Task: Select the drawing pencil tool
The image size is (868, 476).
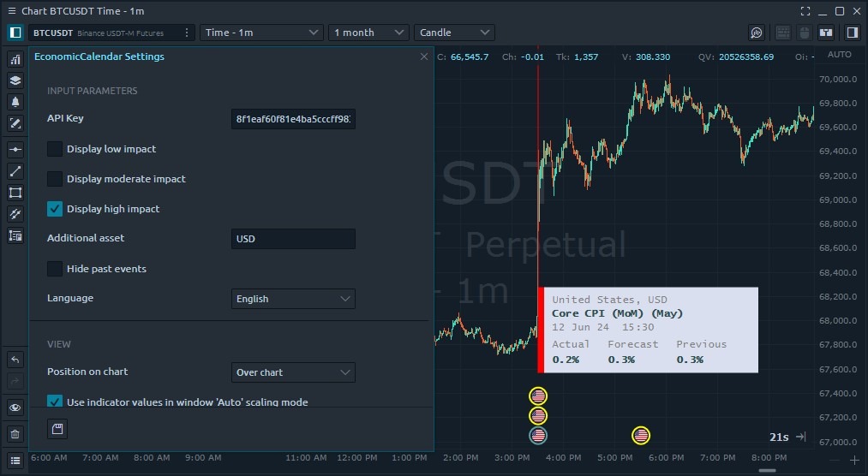Action: 15,123
